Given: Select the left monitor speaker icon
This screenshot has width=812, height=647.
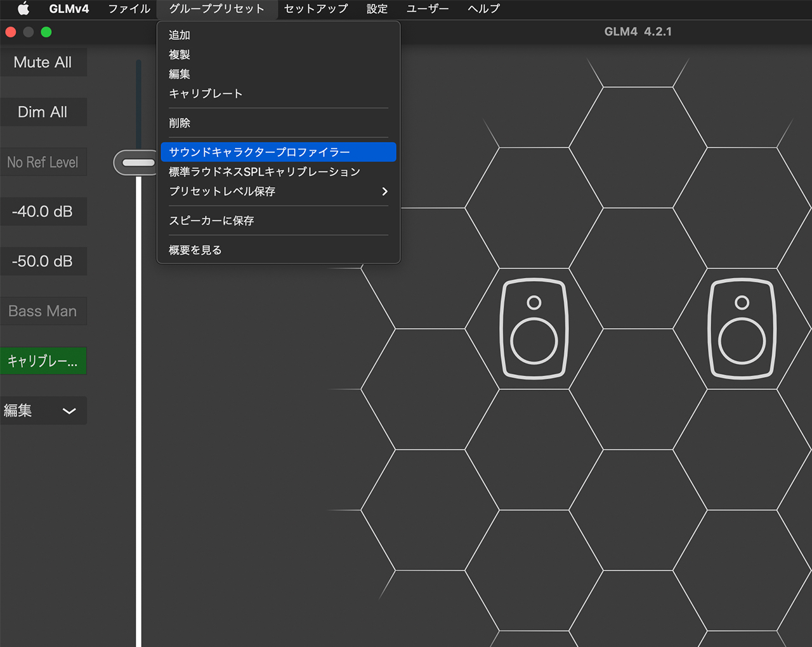Looking at the screenshot, I should tap(534, 329).
